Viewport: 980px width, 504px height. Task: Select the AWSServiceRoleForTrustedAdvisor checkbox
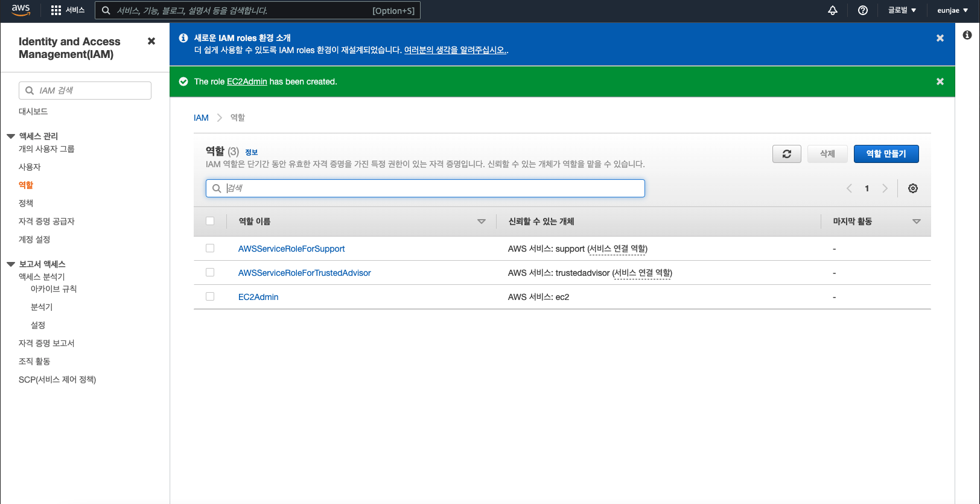tap(210, 272)
